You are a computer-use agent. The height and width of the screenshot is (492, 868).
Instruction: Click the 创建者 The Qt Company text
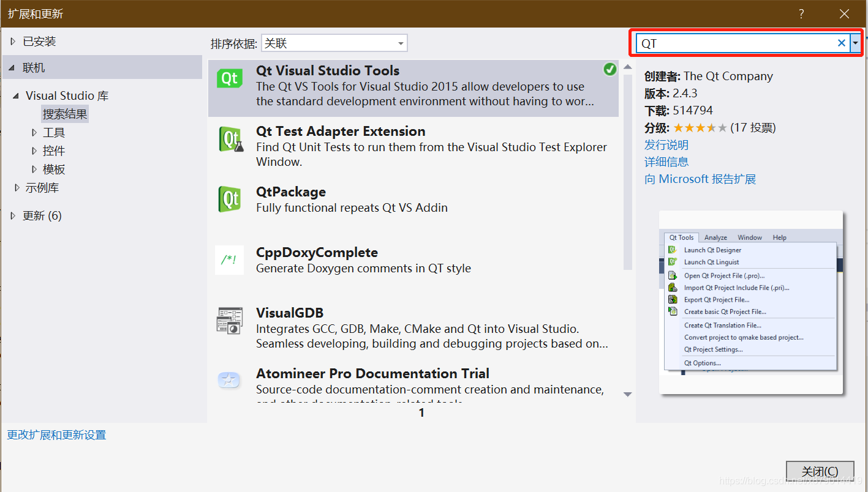click(x=709, y=76)
